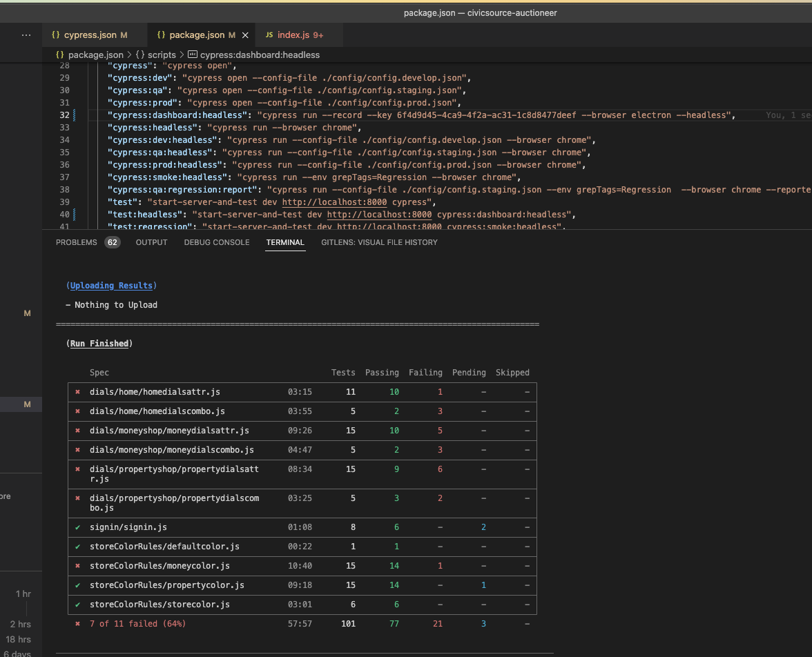Viewport: 812px width, 657px height.
Task: Open the package.json breadcrumb dropdown
Action: coord(96,55)
